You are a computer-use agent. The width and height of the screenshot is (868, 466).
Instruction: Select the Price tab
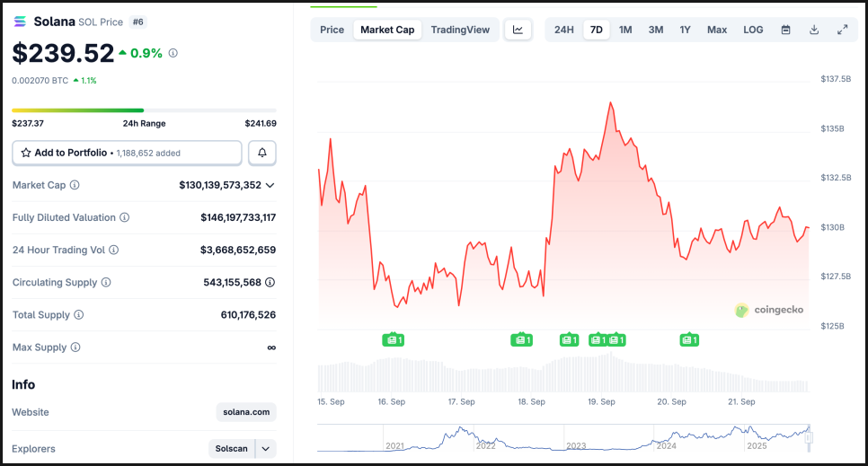point(332,30)
